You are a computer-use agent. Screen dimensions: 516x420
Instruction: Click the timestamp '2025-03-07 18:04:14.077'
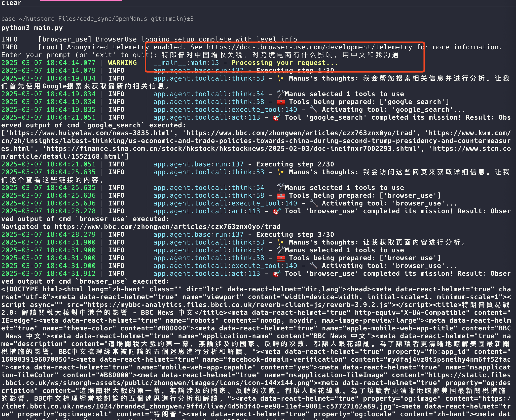pyautogui.click(x=48, y=63)
